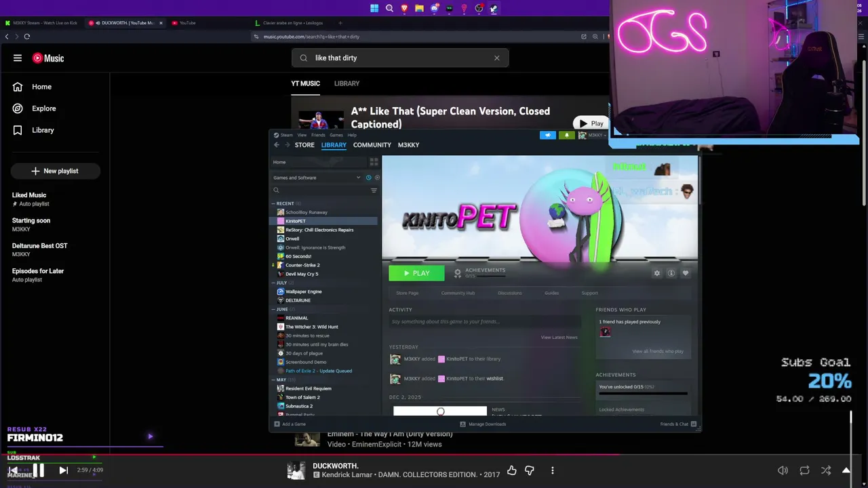This screenshot has height=488, width=868.
Task: Go back in Steam navigation
Action: [277, 145]
